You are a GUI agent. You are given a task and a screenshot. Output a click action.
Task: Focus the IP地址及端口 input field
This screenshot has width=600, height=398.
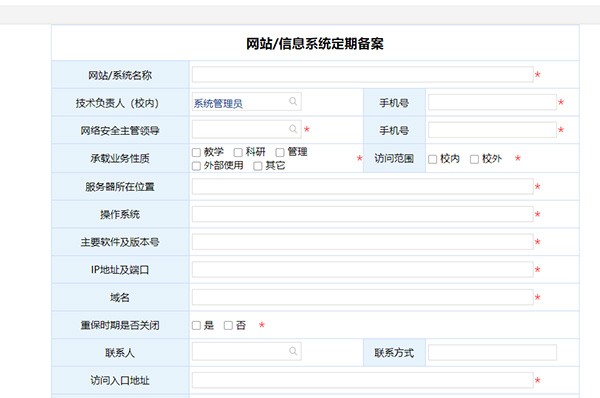pyautogui.click(x=363, y=269)
